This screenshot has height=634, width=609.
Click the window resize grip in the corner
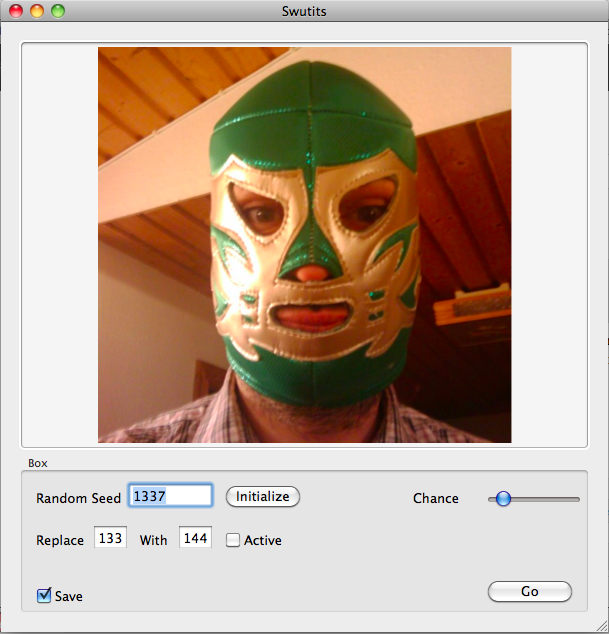(602, 627)
